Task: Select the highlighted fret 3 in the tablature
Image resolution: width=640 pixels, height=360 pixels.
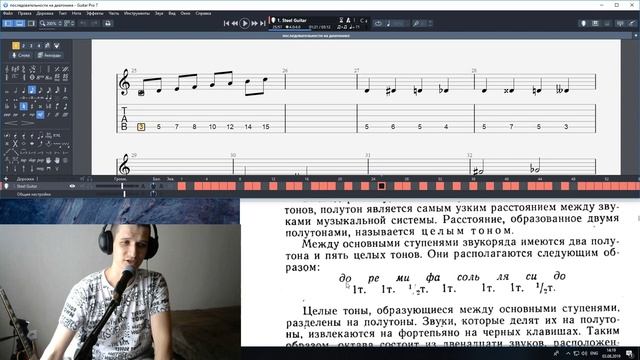Action: pyautogui.click(x=141, y=127)
